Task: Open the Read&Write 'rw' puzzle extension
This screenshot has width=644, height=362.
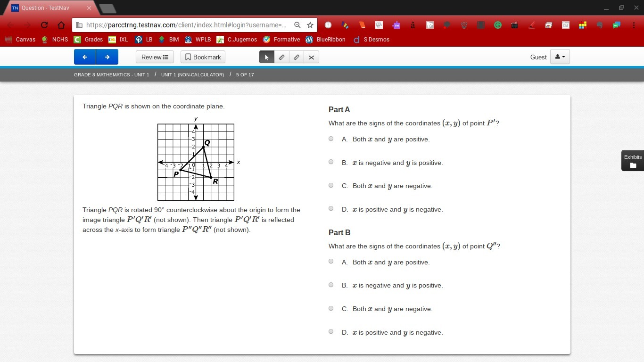Action: [x=396, y=25]
